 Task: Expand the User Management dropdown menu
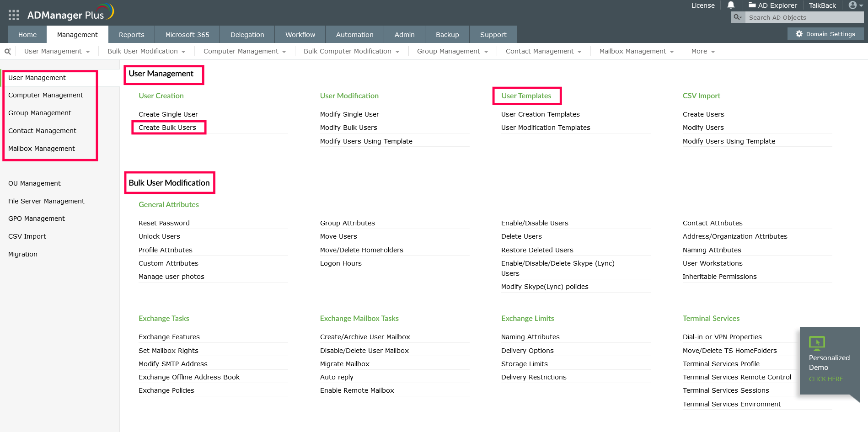pos(57,51)
